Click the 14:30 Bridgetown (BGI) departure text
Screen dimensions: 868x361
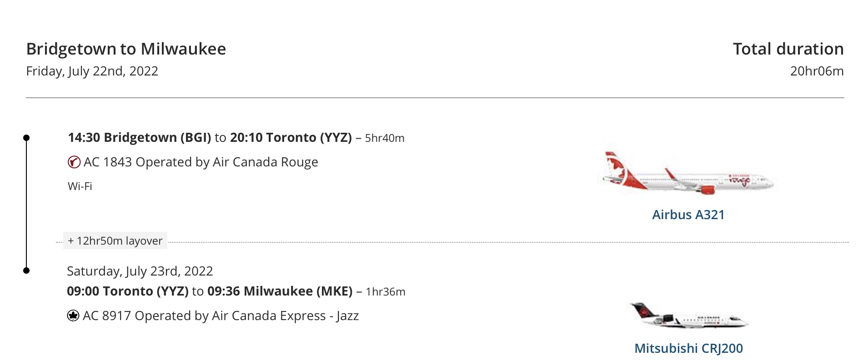140,137
